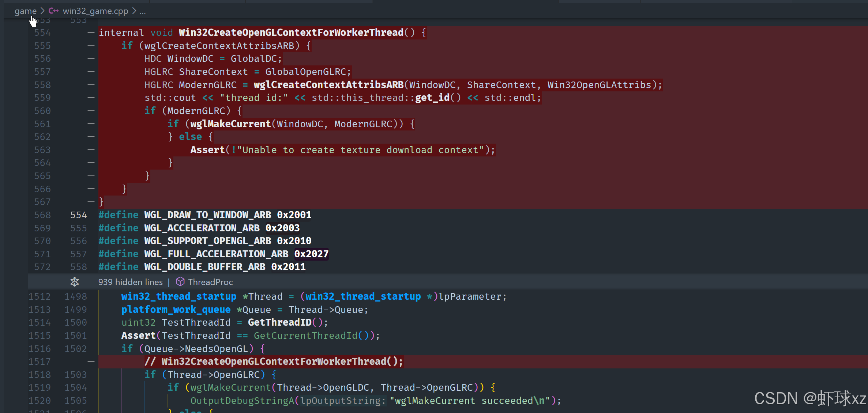The image size is (868, 413).
Task: Open the win32_game.cpp breadcrumb dropdown
Action: click(95, 11)
